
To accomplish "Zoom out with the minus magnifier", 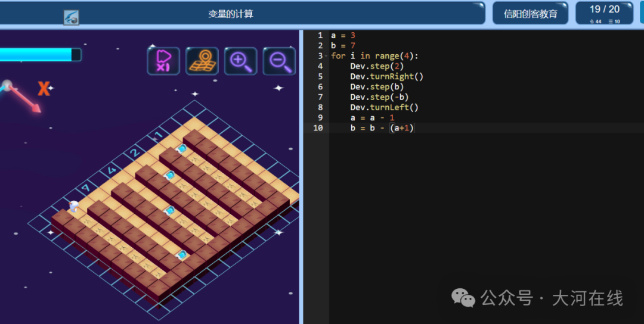I will pyautogui.click(x=279, y=61).
